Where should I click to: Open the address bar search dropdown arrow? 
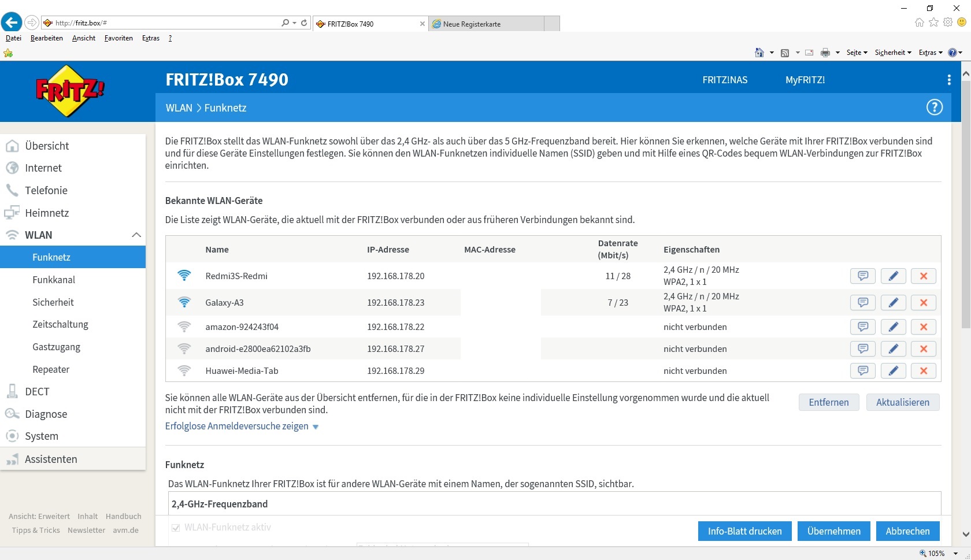click(x=295, y=23)
